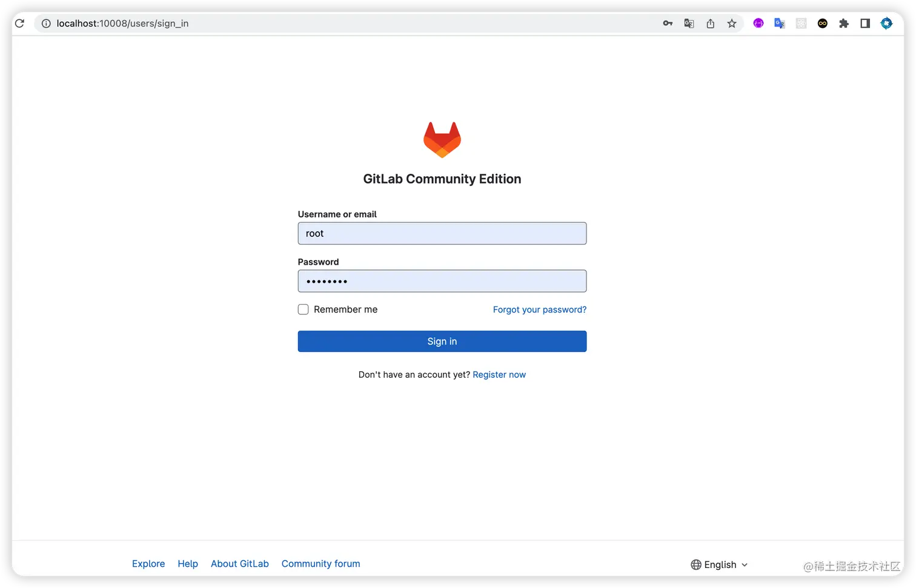Viewport: 916px width, 588px height.
Task: Open Google Translate extension icon
Action: click(780, 24)
